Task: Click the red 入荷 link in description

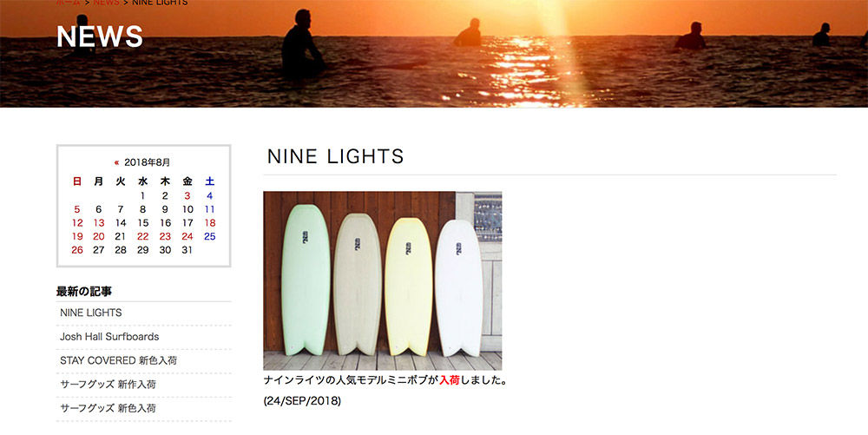Action: click(x=450, y=381)
